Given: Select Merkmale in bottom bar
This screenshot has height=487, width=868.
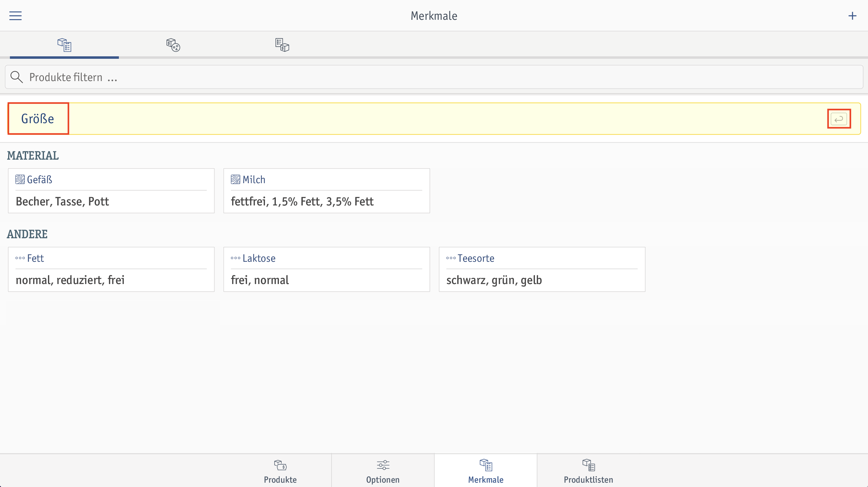Looking at the screenshot, I should 486,471.
